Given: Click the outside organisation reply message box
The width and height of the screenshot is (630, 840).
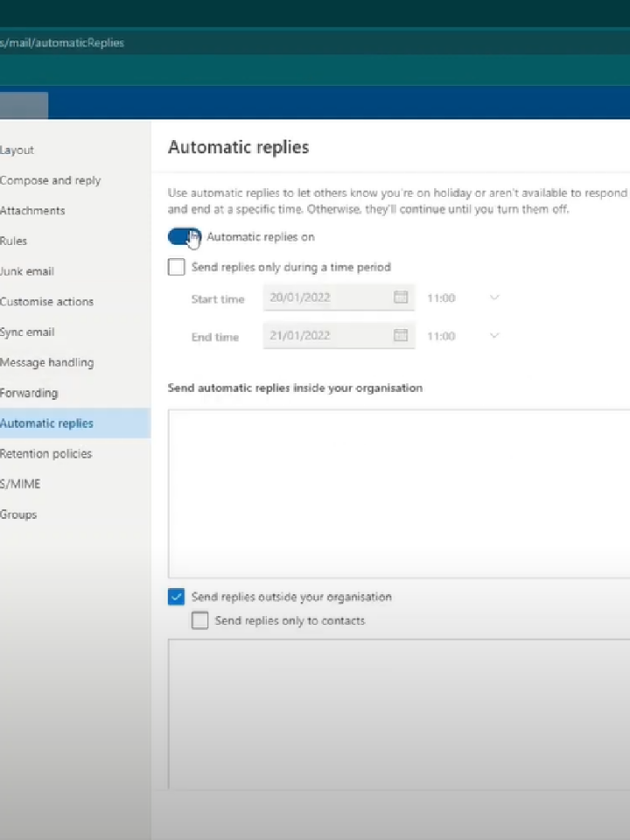Looking at the screenshot, I should pyautogui.click(x=399, y=714).
